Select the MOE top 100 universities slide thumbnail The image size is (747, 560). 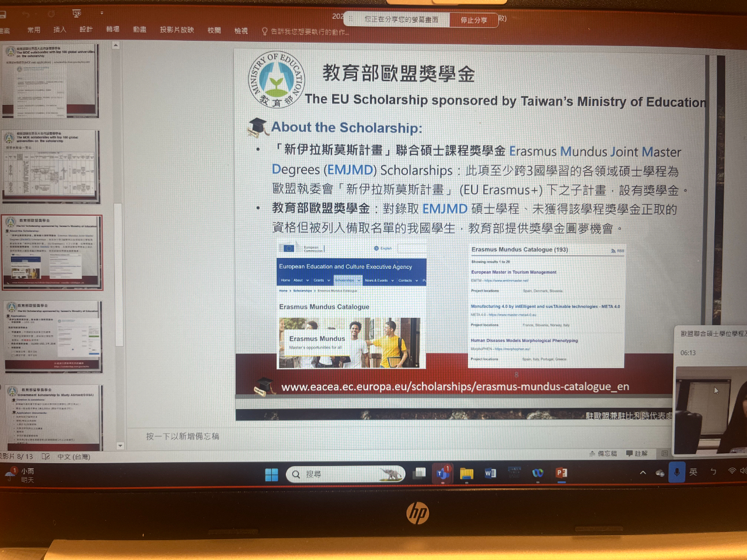[51, 82]
